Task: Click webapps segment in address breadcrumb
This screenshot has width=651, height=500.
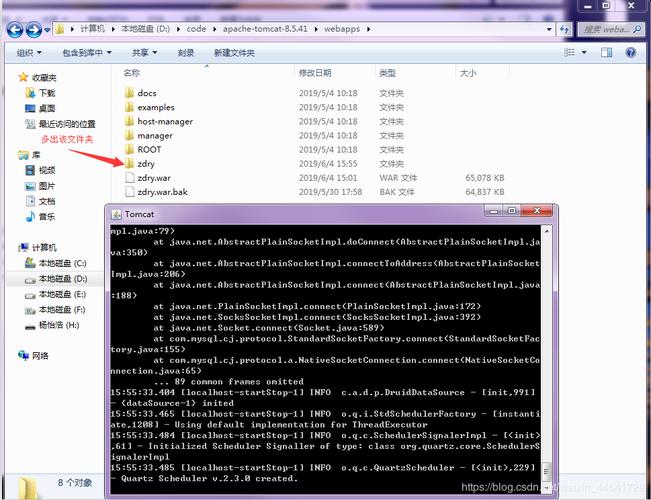Action: 342,29
